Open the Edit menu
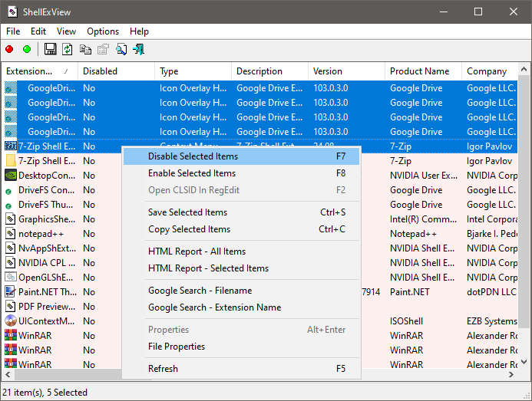This screenshot has width=532, height=401. [x=38, y=31]
